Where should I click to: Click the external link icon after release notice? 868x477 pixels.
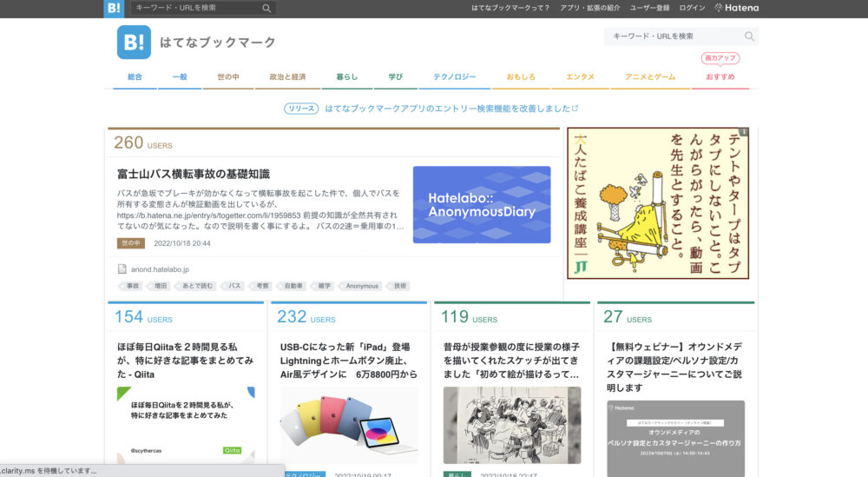(x=575, y=108)
